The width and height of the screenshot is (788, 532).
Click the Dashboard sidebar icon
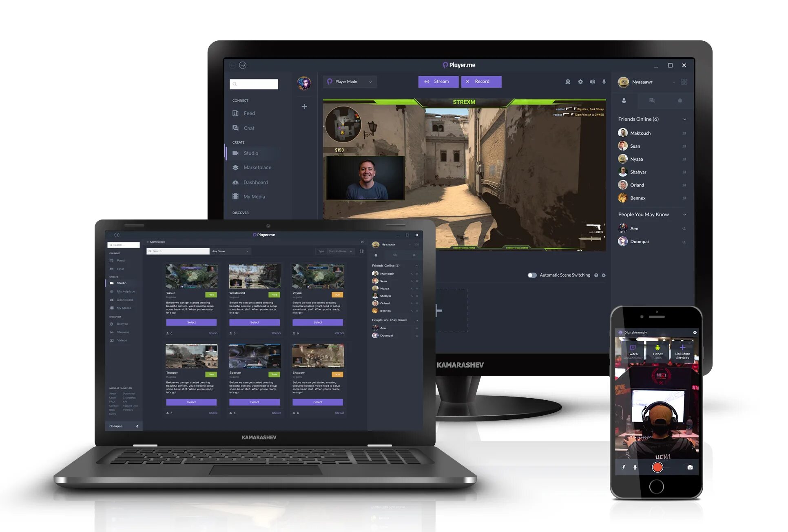coord(236,182)
